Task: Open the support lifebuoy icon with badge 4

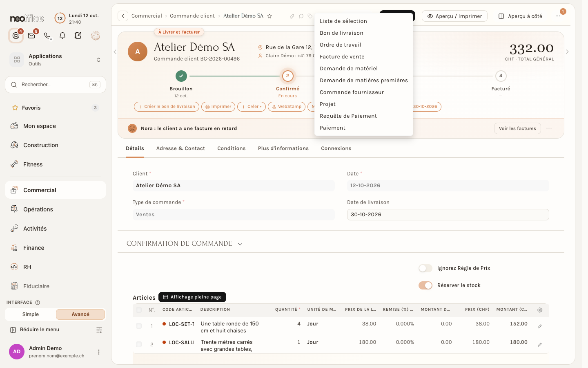Action: point(16,36)
